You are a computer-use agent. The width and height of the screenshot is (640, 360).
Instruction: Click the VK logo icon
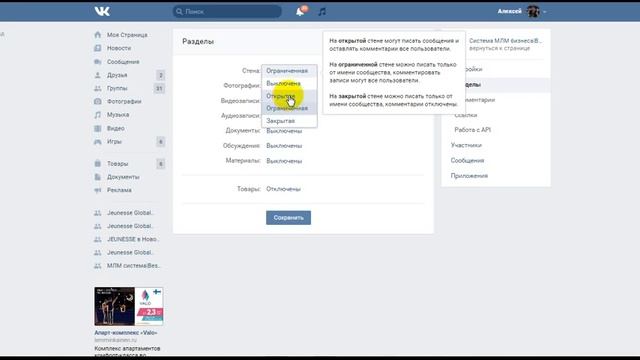pos(102,11)
